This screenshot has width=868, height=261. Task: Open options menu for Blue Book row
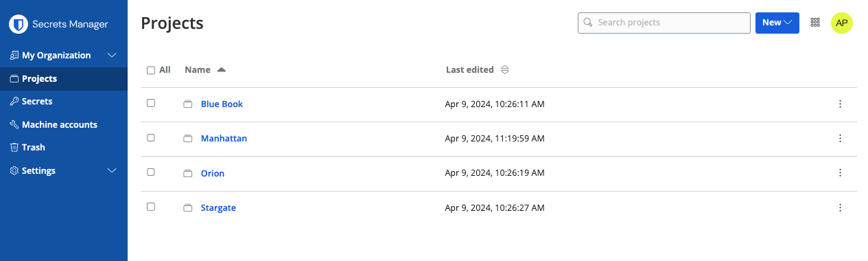tap(840, 104)
